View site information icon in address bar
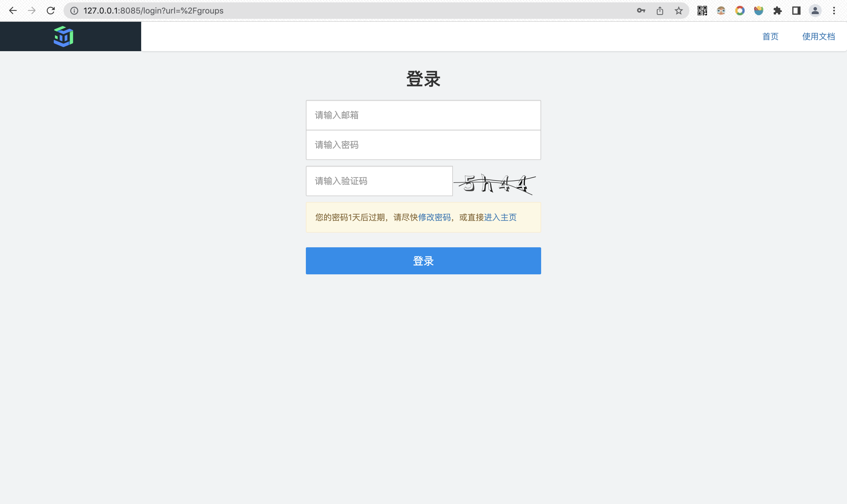 (74, 11)
